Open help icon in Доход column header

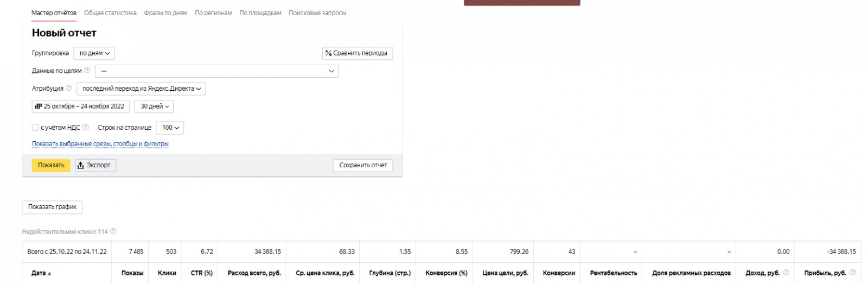[786, 273]
